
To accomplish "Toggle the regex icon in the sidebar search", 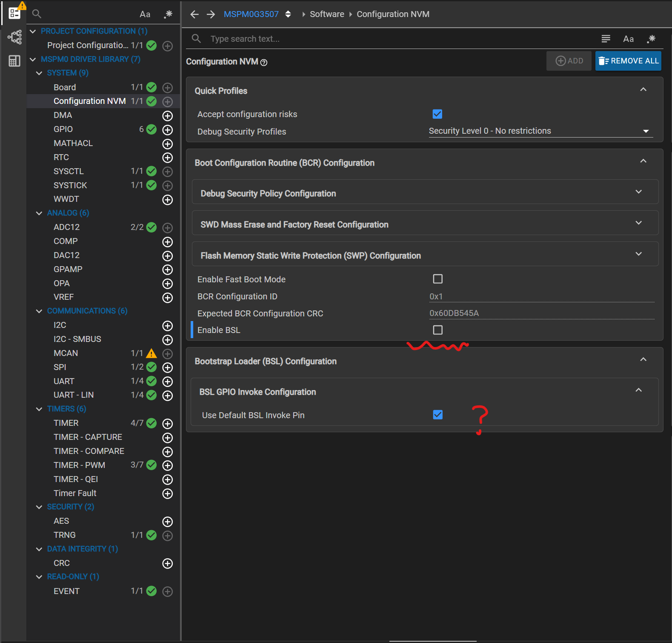I will click(168, 14).
